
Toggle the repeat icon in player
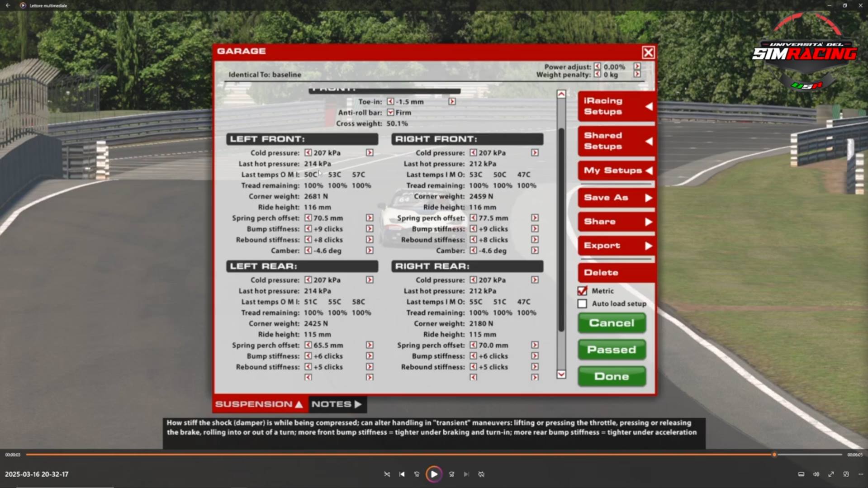click(x=481, y=474)
